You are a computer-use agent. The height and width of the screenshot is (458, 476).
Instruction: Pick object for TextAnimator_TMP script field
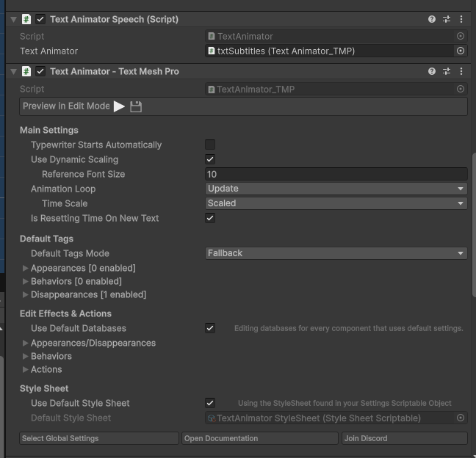pyautogui.click(x=461, y=89)
